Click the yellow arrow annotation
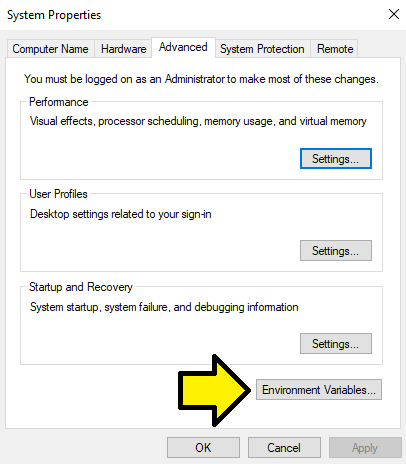 pyautogui.click(x=214, y=390)
